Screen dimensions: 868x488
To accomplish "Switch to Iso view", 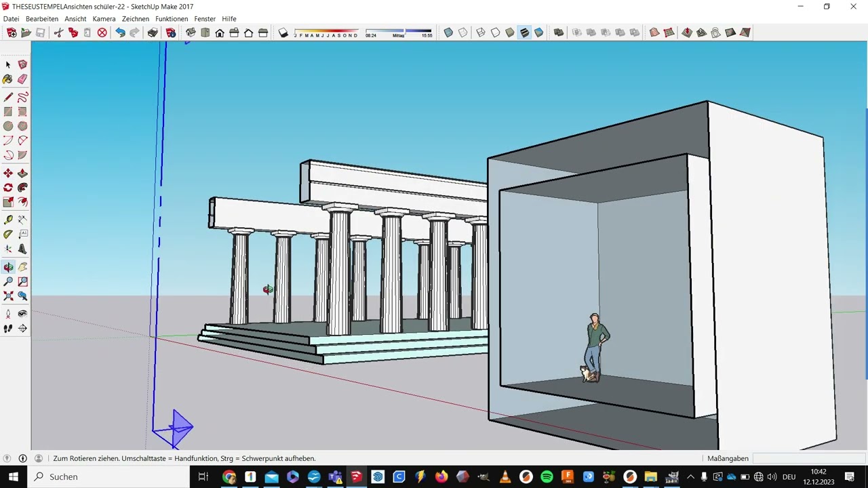I will coord(191,33).
